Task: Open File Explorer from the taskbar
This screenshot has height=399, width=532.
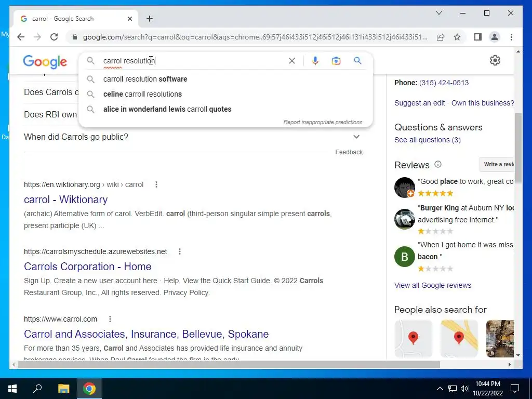Action: click(x=63, y=389)
